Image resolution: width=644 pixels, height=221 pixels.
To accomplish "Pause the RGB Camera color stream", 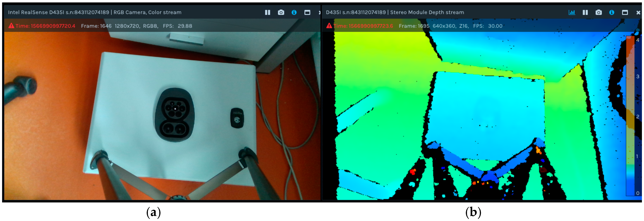I will (x=267, y=12).
